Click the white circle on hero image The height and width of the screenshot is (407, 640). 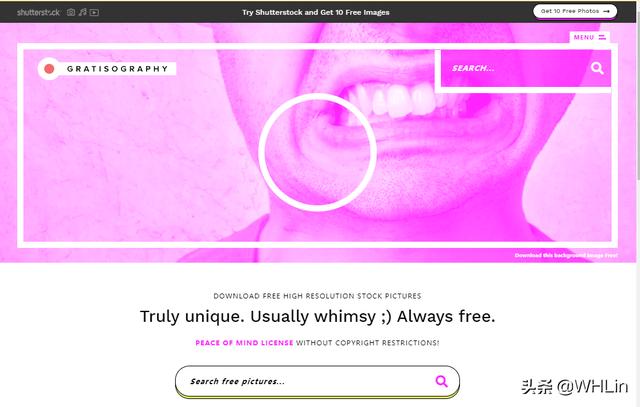[x=318, y=152]
